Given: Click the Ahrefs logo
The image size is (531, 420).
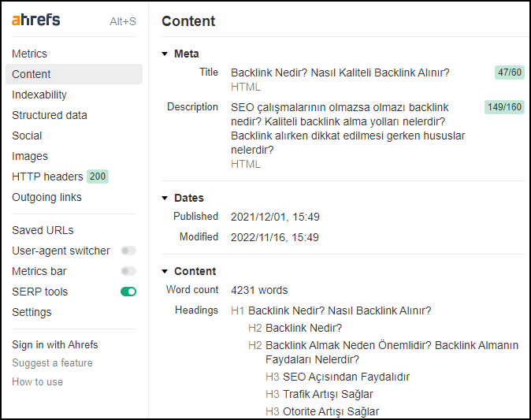Looking at the screenshot, I should tap(36, 20).
